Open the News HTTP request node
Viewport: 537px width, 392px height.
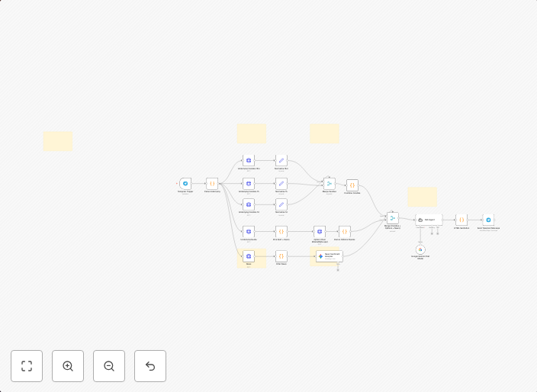coord(249,256)
